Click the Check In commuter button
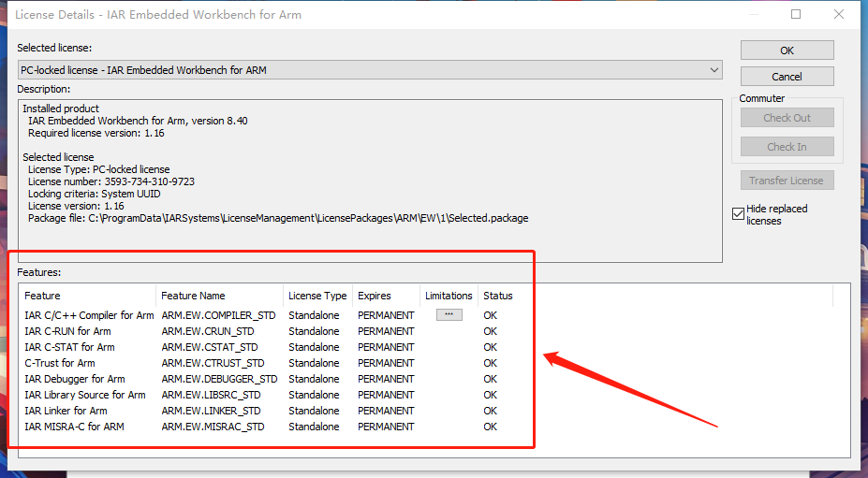 coord(787,147)
